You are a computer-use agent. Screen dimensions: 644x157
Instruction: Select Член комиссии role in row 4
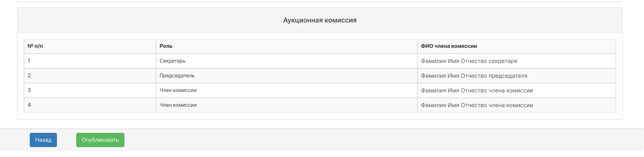[x=287, y=105]
